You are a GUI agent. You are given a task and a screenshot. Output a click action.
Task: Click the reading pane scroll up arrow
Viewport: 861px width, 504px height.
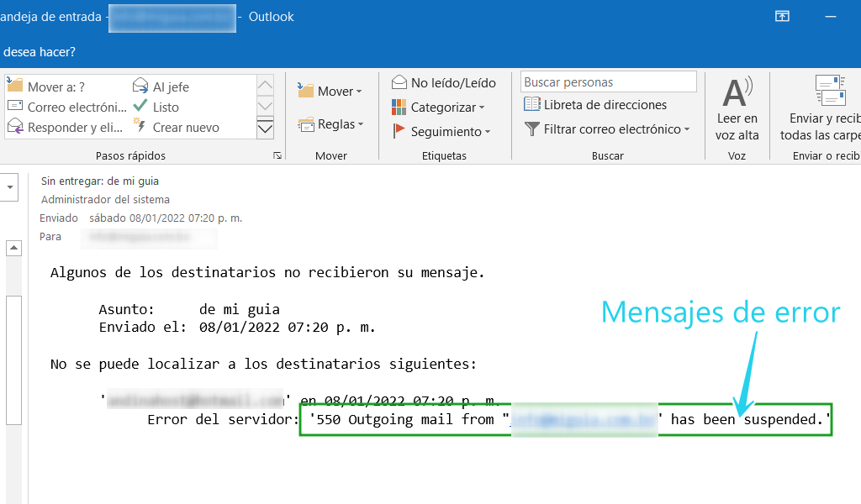tap(13, 249)
